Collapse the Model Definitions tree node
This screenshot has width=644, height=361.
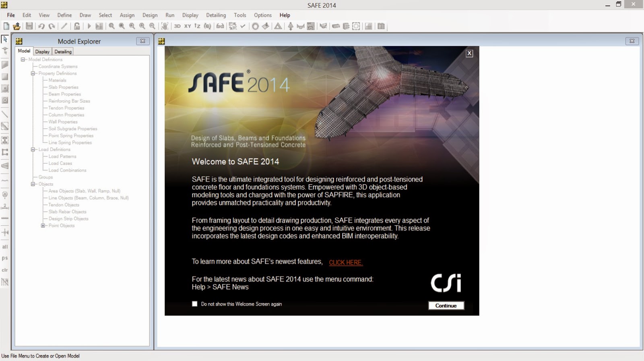(x=23, y=59)
